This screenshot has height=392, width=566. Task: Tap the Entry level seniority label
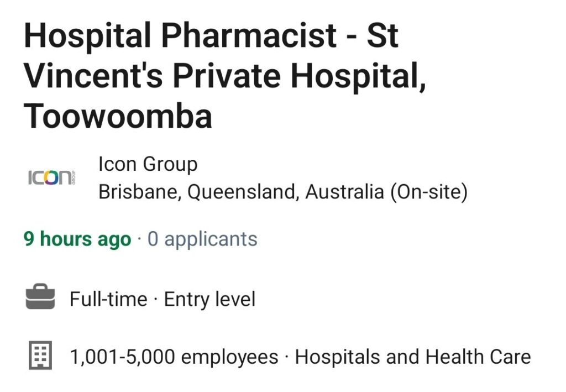click(209, 299)
